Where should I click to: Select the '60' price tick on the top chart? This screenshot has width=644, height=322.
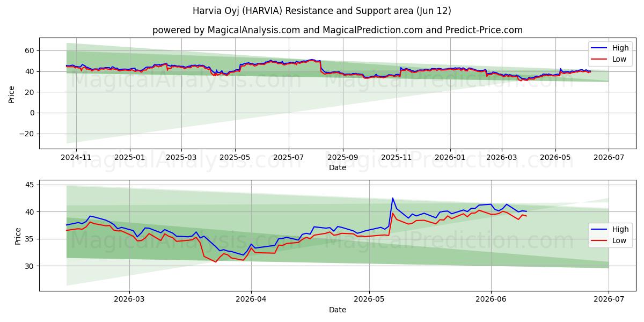[30, 50]
